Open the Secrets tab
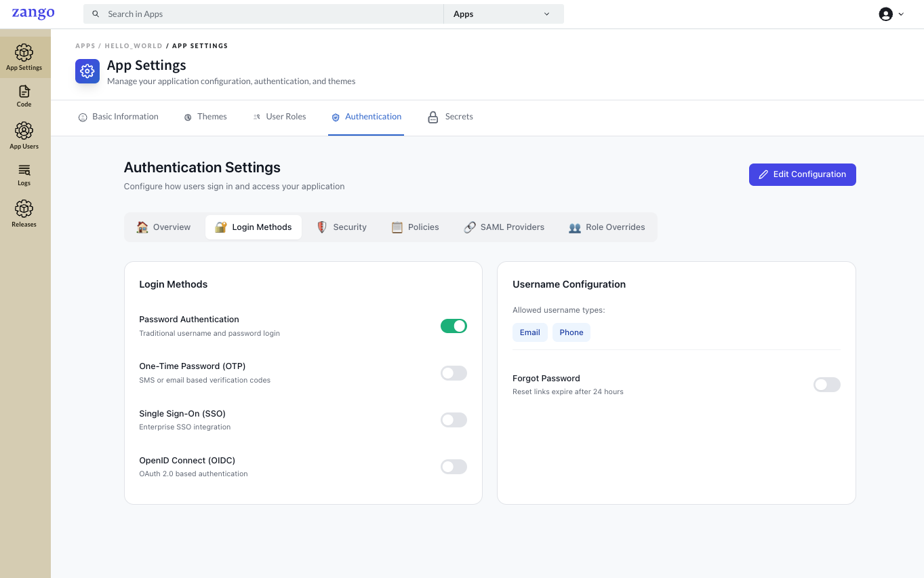The image size is (924, 578). pyautogui.click(x=450, y=117)
